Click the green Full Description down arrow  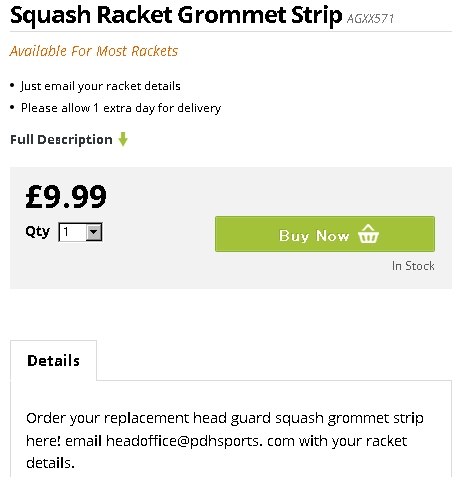tap(123, 139)
